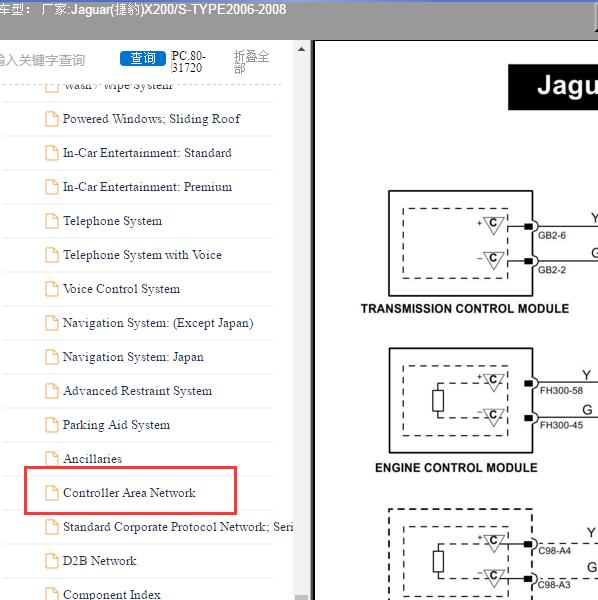Click the PC.80-31720 code text

point(189,62)
